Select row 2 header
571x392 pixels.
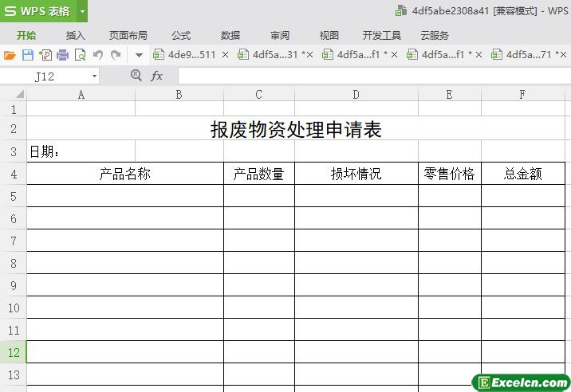click(x=14, y=128)
